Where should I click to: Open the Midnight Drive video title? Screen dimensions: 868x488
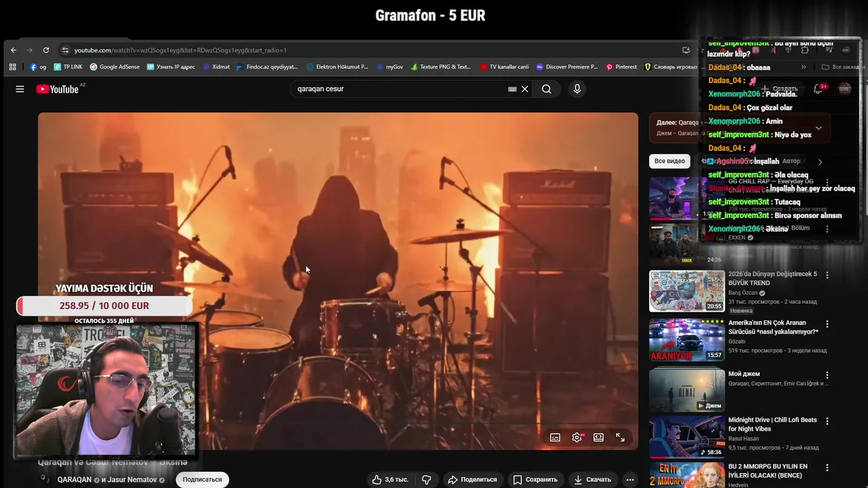pyautogui.click(x=772, y=424)
